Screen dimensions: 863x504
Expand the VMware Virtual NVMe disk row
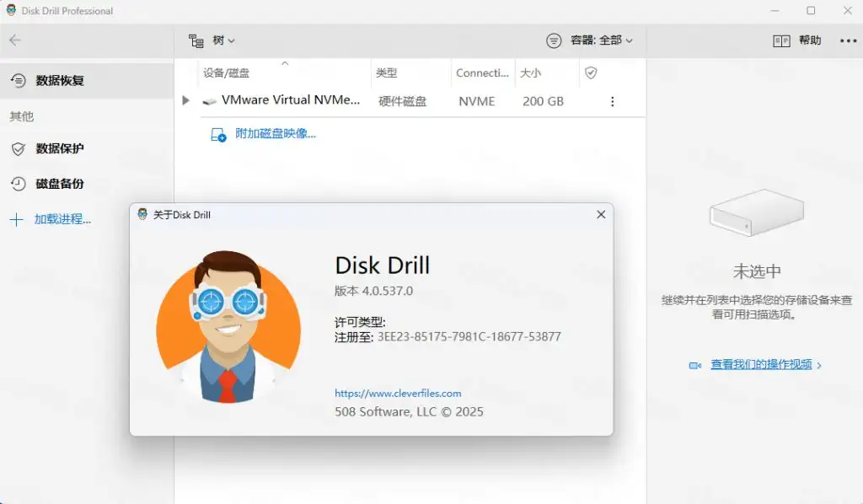coord(185,100)
